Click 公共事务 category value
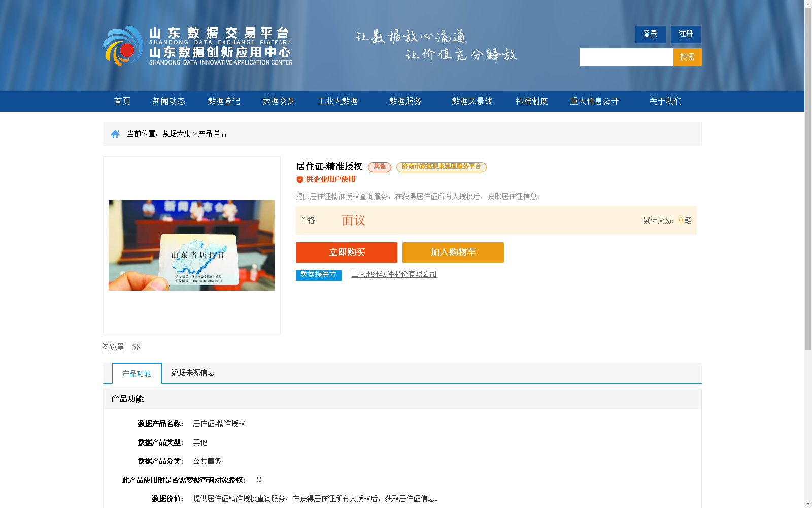 pyautogui.click(x=207, y=461)
